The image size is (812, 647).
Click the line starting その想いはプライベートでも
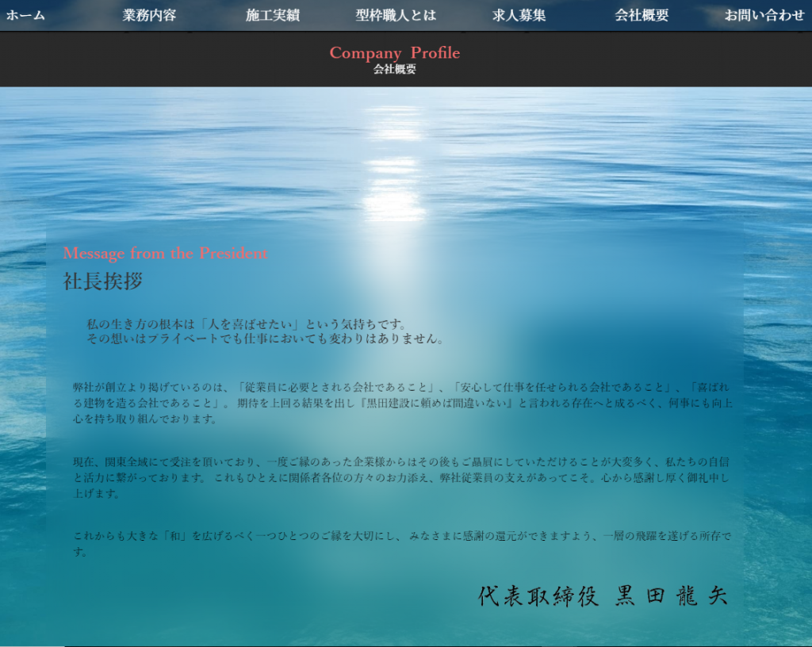[265, 339]
